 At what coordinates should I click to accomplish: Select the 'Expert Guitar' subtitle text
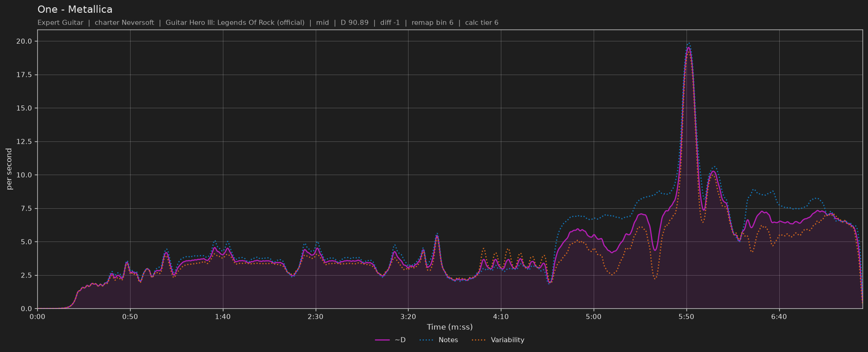click(61, 23)
